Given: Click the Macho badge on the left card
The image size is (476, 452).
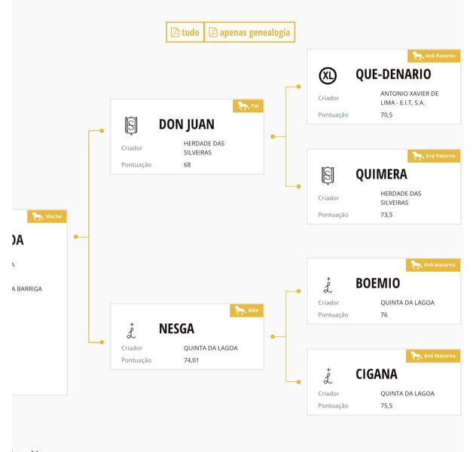Looking at the screenshot, I should pos(47,217).
